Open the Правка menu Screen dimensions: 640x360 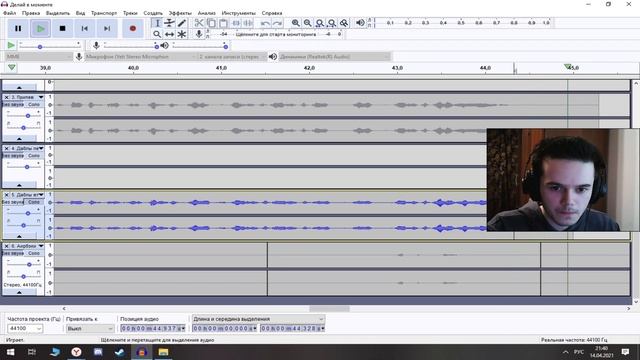(x=31, y=13)
